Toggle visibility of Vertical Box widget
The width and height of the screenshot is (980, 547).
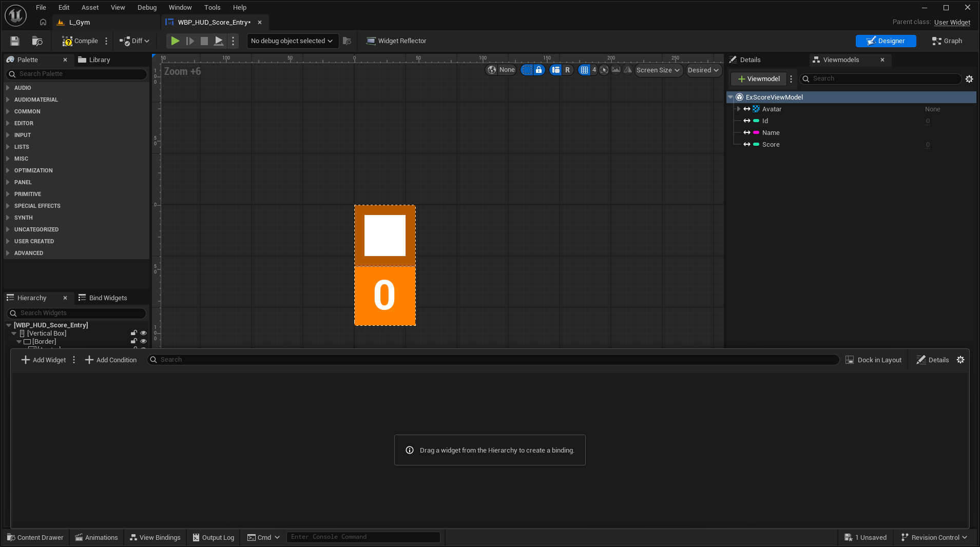(143, 333)
